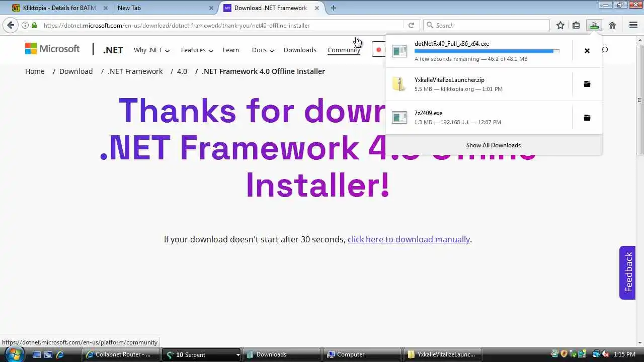Open the Firefox hamburger menu

coord(633,25)
